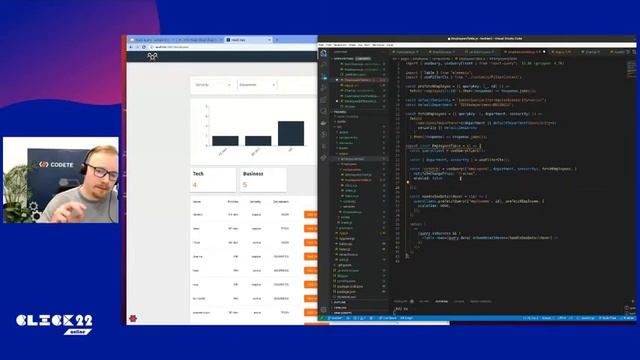The width and height of the screenshot is (640, 360).
Task: Open the Seniority dropdown filter
Action: (x=213, y=85)
